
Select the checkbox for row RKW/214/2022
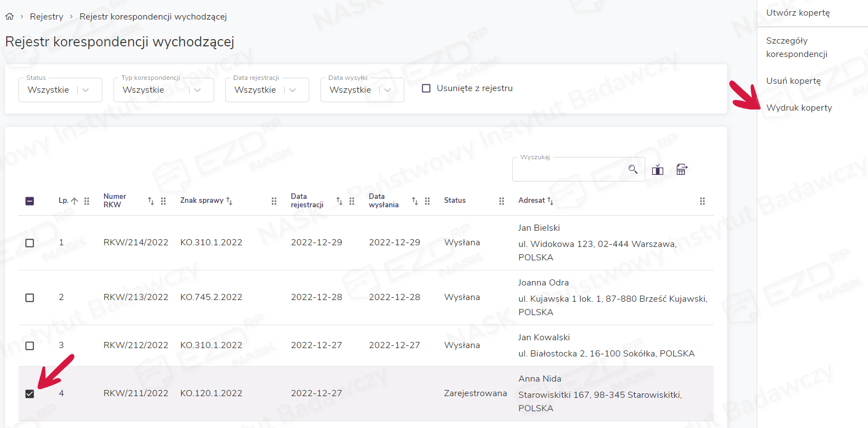tap(30, 243)
